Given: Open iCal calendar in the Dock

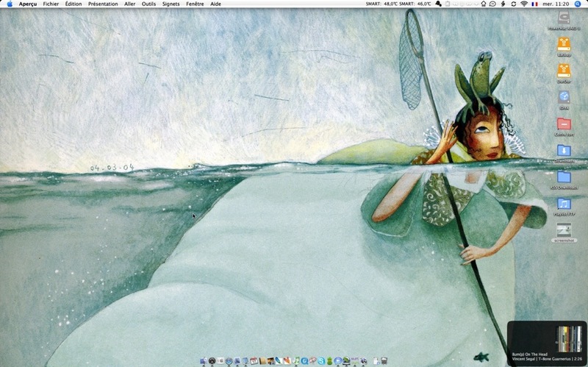Looking at the screenshot, I should point(254,360).
